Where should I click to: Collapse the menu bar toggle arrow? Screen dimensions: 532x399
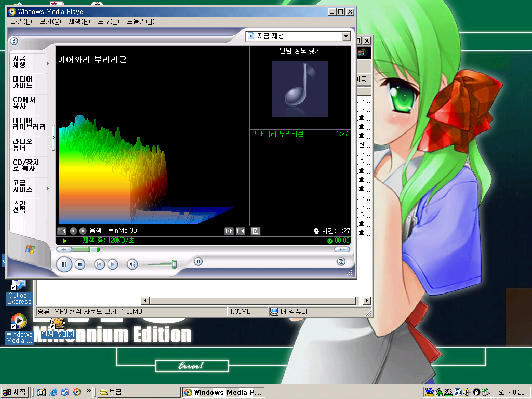pos(14,42)
